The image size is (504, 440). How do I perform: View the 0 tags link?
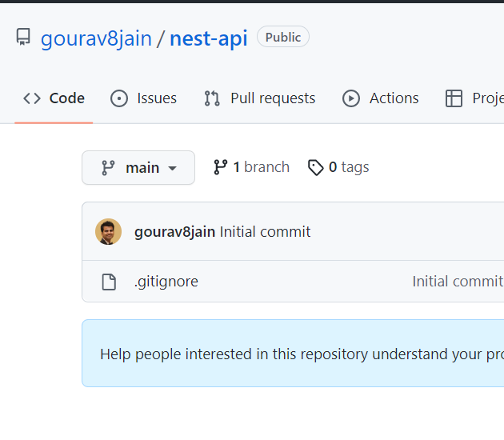(338, 167)
